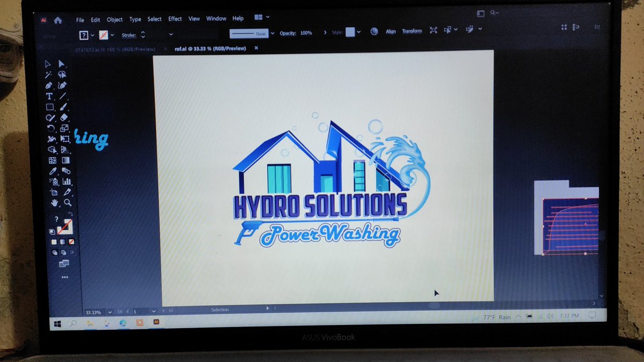The width and height of the screenshot is (644, 362).
Task: Pick the Line Segment tool
Action: pyautogui.click(x=63, y=97)
